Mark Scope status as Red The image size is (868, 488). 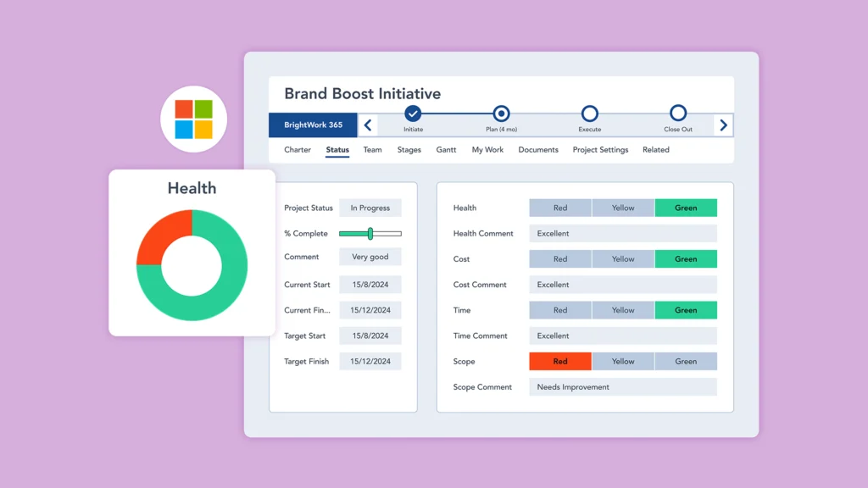560,361
